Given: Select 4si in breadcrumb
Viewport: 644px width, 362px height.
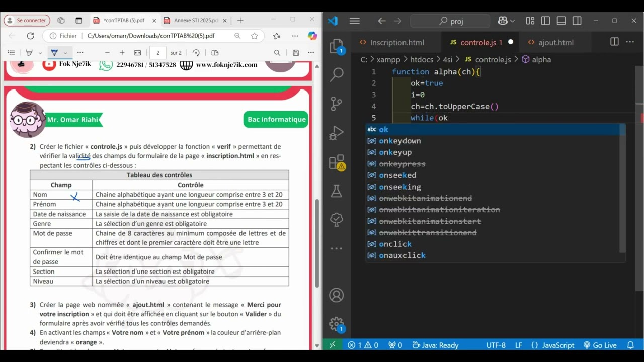Looking at the screenshot, I should [x=448, y=59].
